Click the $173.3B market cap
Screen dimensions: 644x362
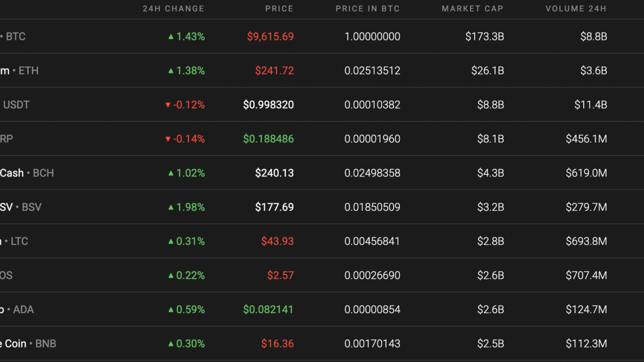coord(485,37)
